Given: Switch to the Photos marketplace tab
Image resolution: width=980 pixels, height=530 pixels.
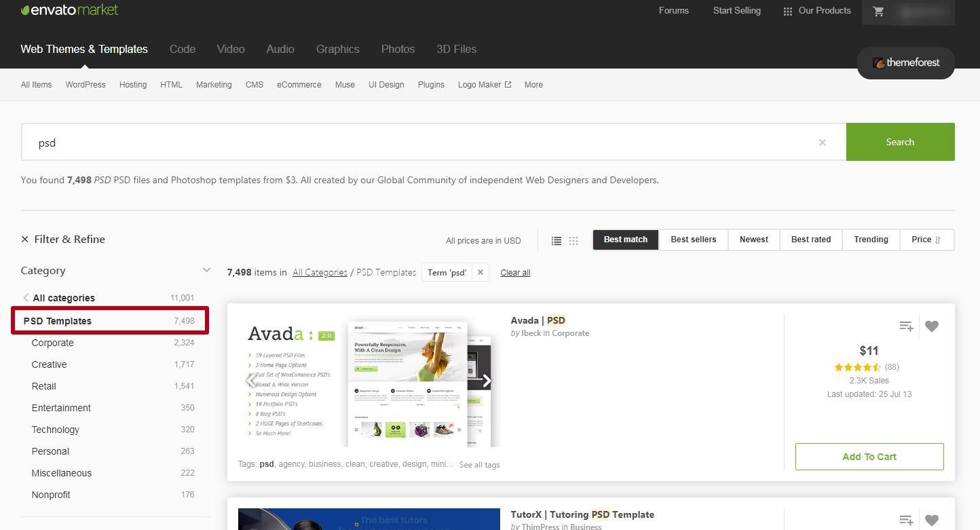Looking at the screenshot, I should tap(398, 49).
